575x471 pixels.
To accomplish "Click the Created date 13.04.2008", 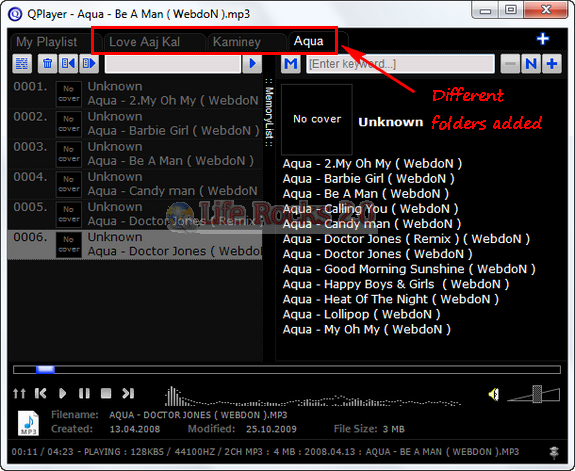I will (x=135, y=429).
